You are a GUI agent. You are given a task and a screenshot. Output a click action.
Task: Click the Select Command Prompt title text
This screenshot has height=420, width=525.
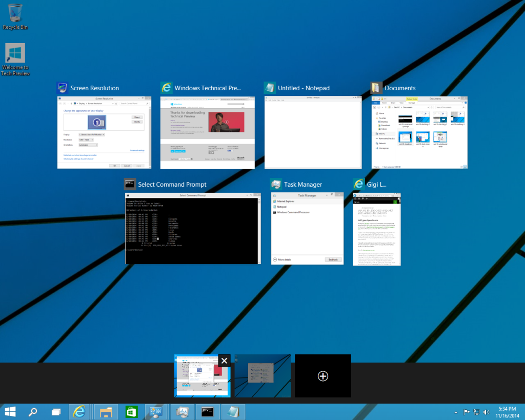click(x=172, y=185)
